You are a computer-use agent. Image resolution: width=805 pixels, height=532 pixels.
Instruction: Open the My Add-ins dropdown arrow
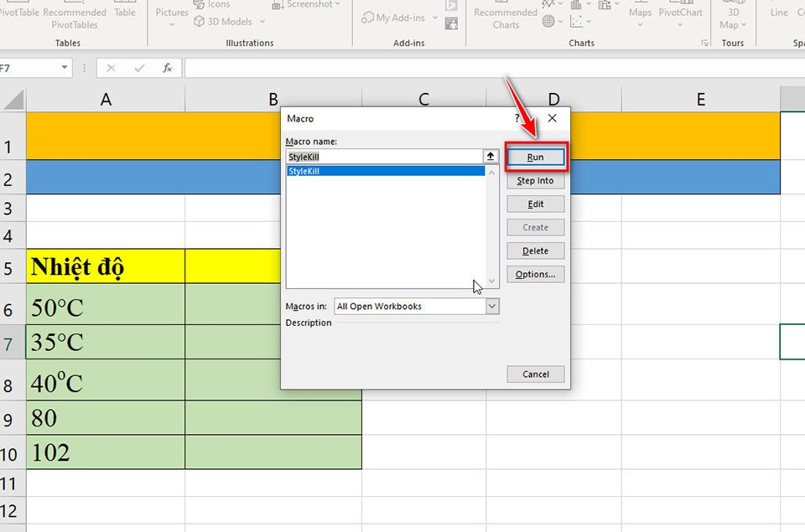click(x=435, y=18)
